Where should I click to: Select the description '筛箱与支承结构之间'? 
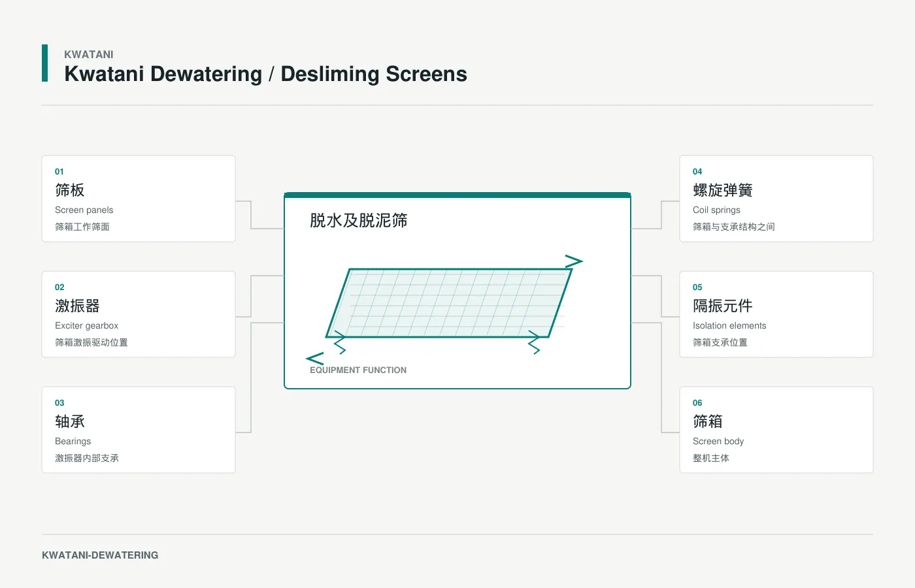(x=734, y=227)
